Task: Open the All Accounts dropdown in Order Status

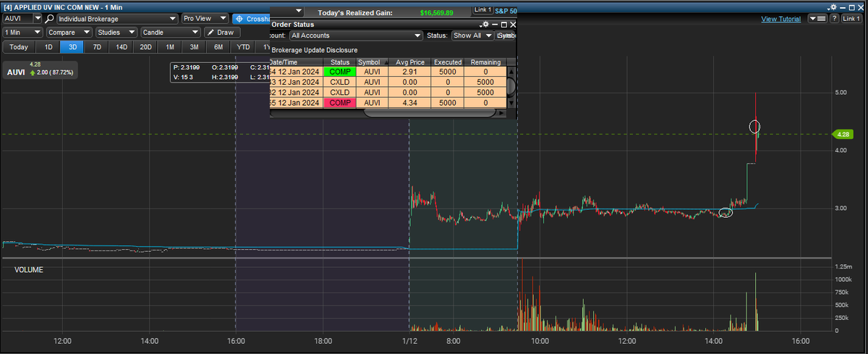Action: coord(355,35)
